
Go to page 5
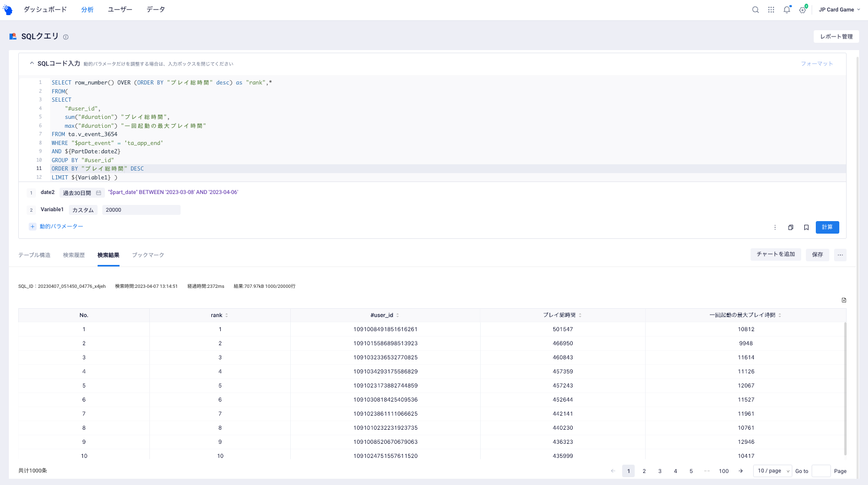[x=691, y=471]
